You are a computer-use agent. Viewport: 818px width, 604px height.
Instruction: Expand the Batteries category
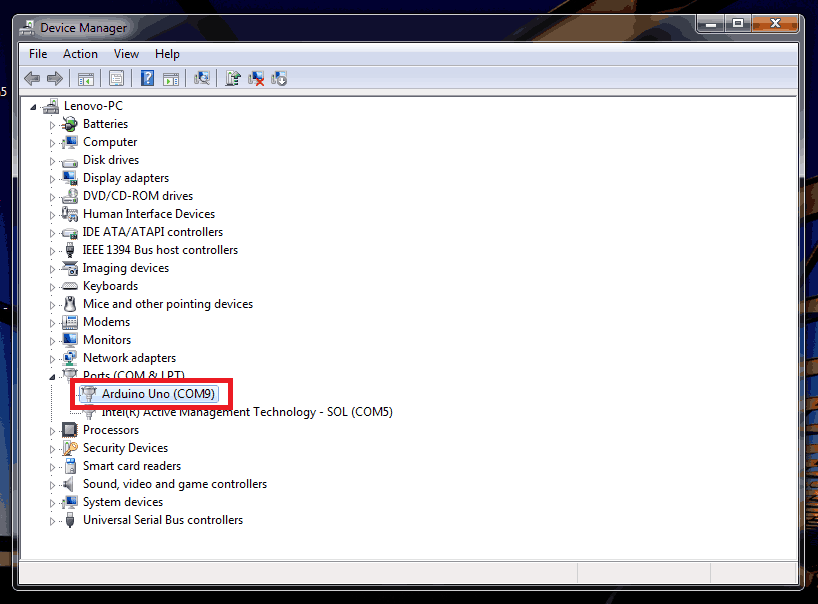pyautogui.click(x=53, y=125)
